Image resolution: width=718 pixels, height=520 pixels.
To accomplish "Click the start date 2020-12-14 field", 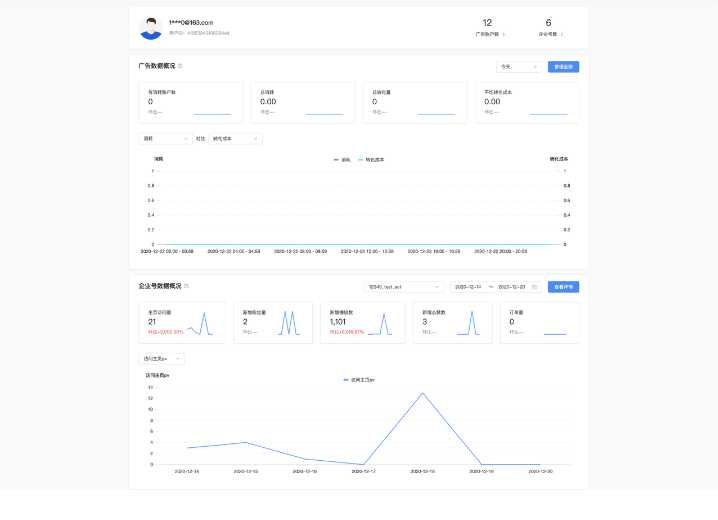I will (x=468, y=287).
